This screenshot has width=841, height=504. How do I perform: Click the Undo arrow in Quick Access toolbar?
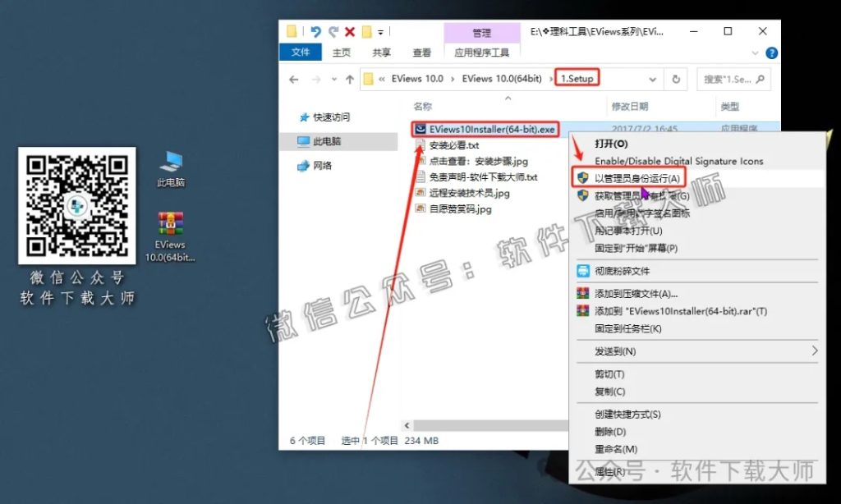[x=315, y=32]
